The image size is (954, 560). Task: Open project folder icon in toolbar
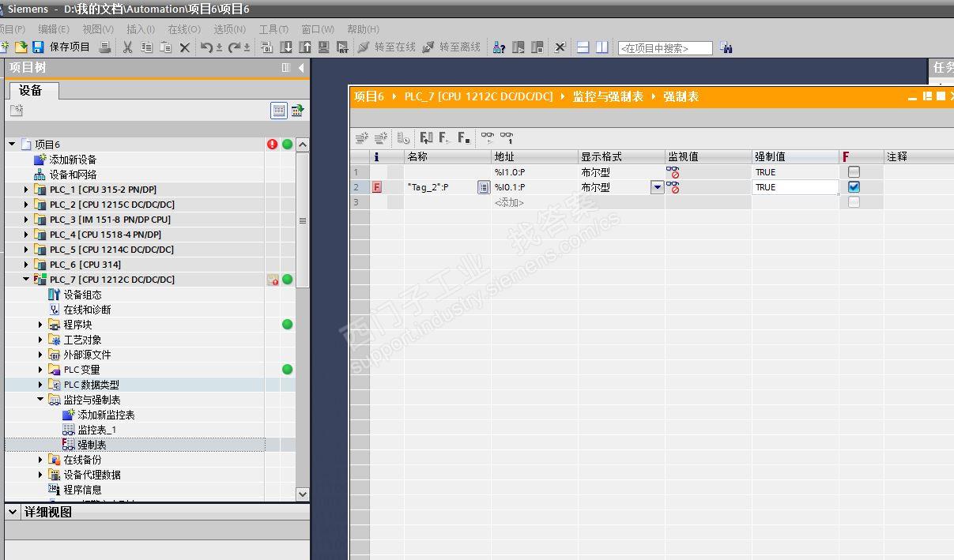(21, 47)
